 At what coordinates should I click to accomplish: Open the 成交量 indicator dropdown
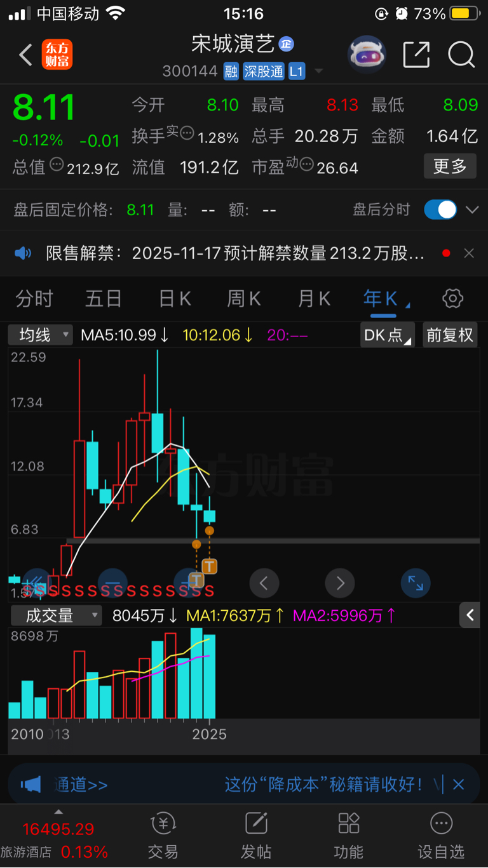(55, 615)
